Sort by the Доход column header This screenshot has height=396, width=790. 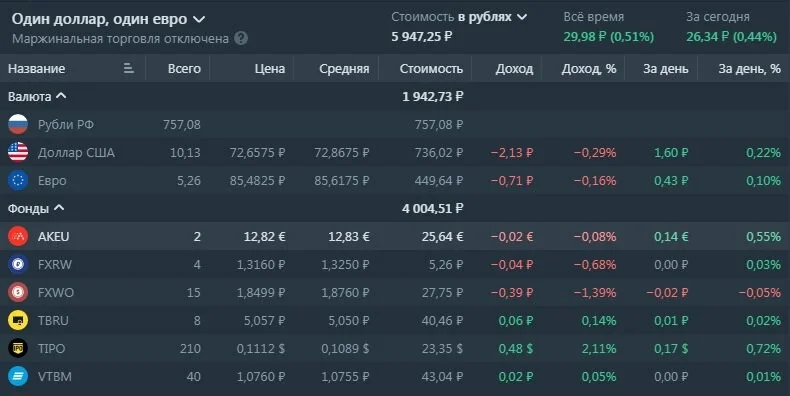(x=514, y=69)
